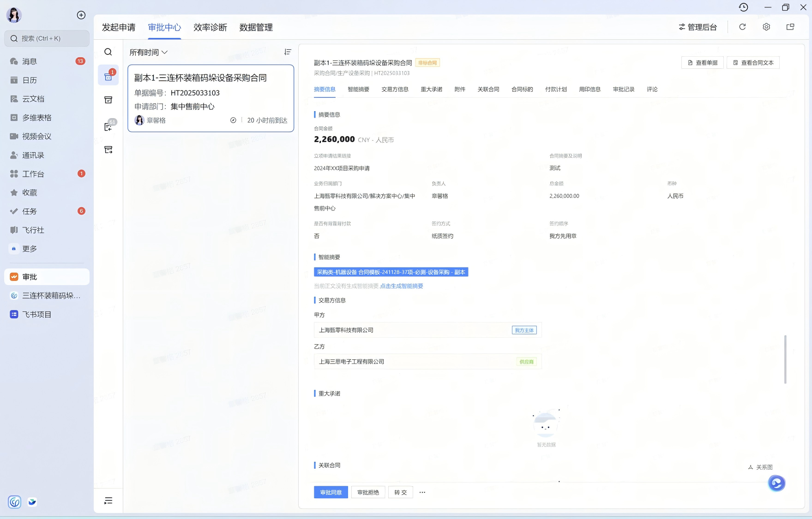Open settings gear icon in top bar
Viewport: 812px width, 519px height.
766,27
